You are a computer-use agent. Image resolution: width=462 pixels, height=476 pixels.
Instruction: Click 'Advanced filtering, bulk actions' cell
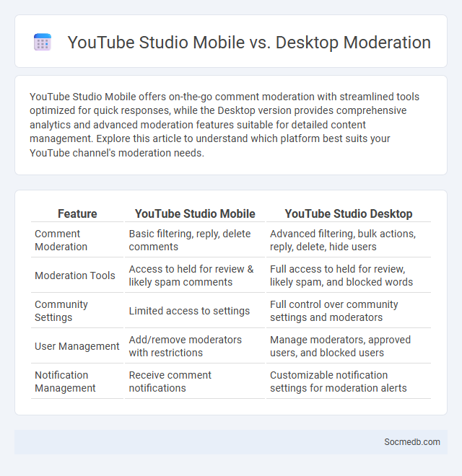pyautogui.click(x=349, y=240)
